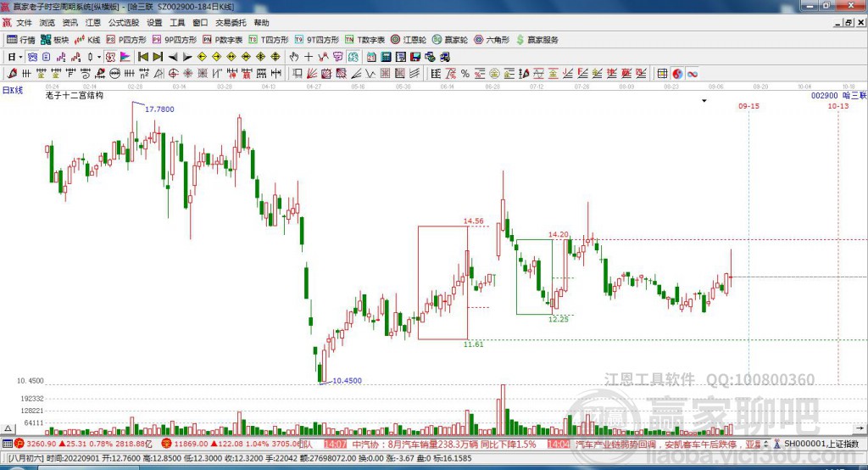Open the P数字表 tool
Screen dimensions: 868x470
(x=223, y=40)
